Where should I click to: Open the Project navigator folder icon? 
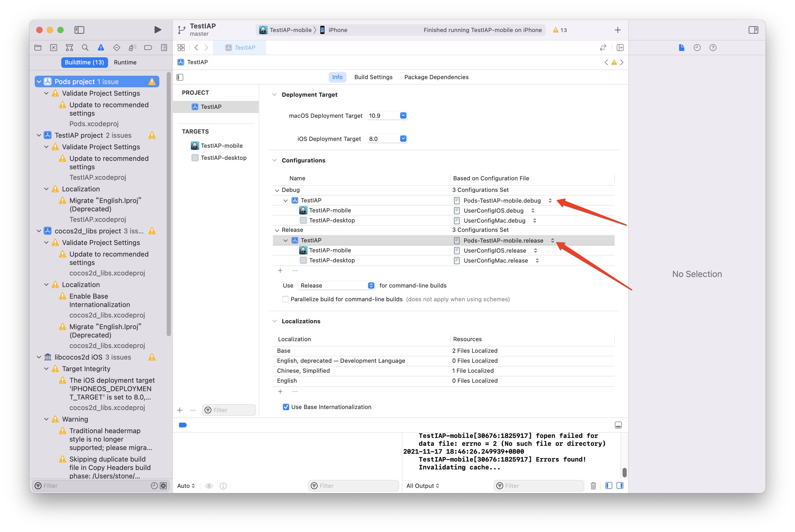click(x=38, y=48)
